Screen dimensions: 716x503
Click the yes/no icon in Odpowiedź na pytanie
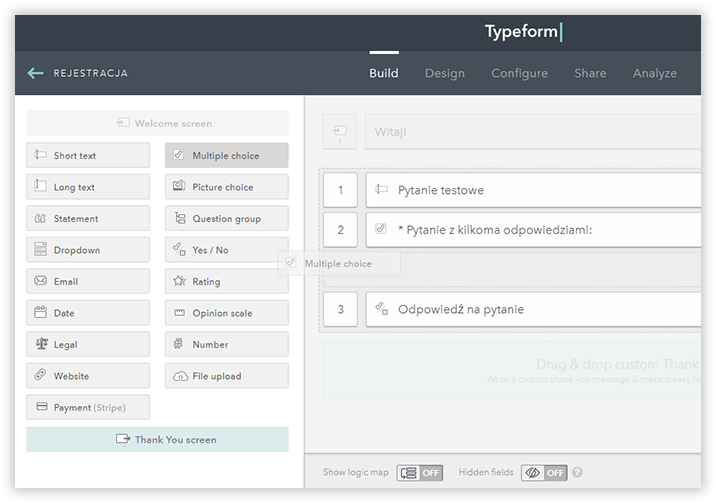point(382,309)
